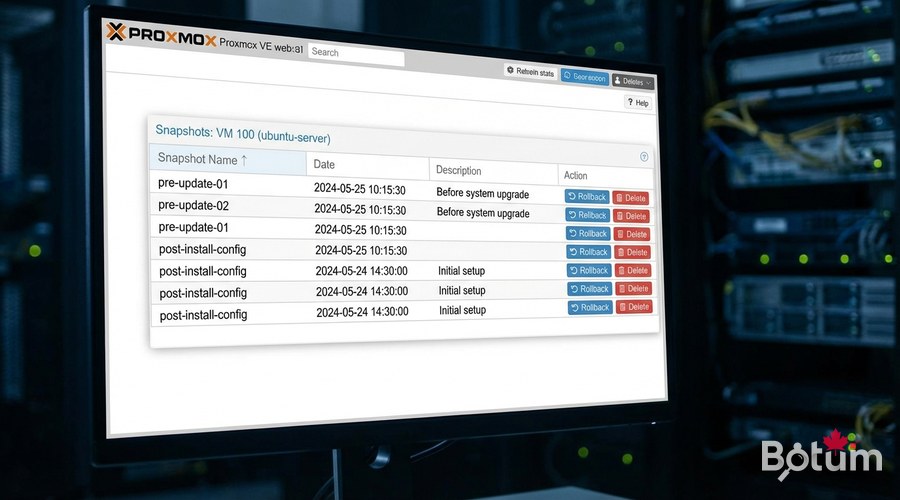The image size is (900, 500).
Task: Rollback the first pre-update-01 snapshot
Action: 587,196
